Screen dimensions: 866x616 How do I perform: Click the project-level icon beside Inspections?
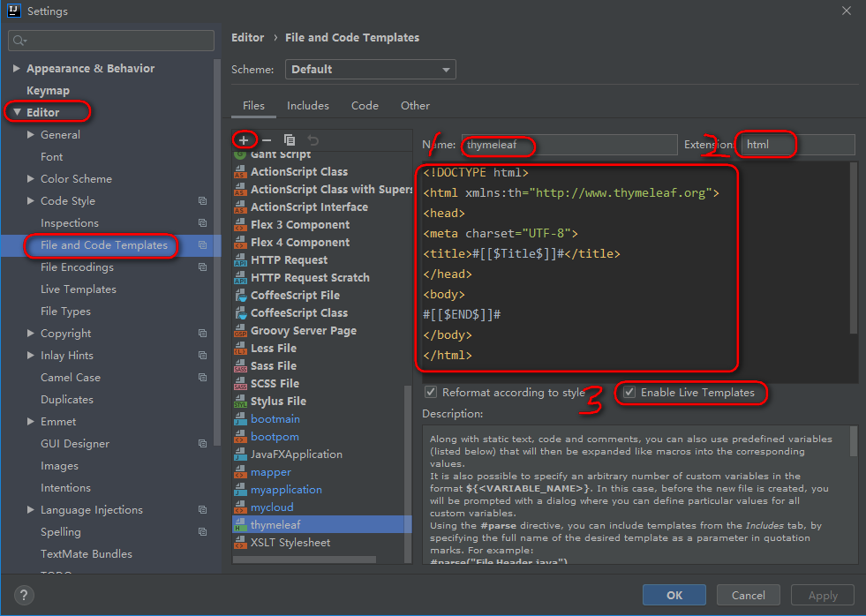click(x=203, y=223)
